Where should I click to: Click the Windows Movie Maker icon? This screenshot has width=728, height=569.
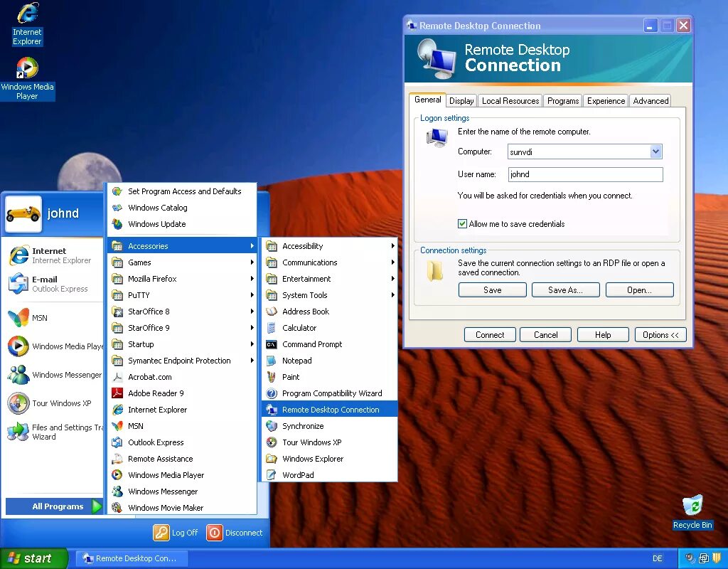coord(117,508)
